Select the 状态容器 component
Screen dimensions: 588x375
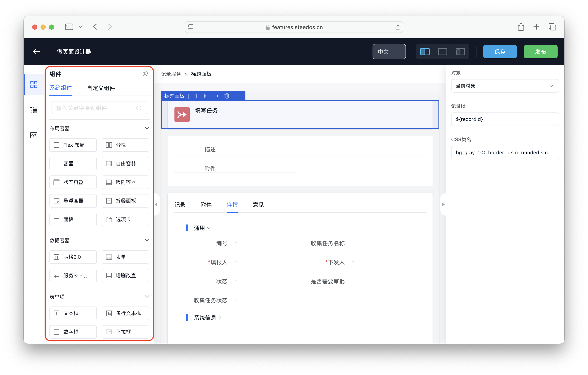73,182
